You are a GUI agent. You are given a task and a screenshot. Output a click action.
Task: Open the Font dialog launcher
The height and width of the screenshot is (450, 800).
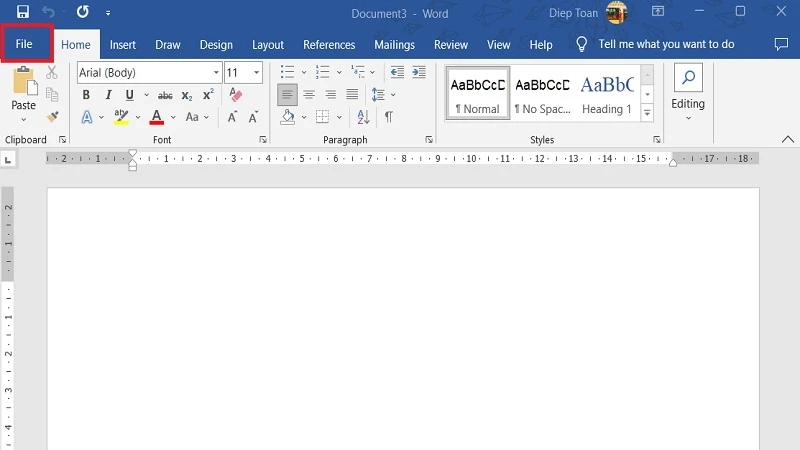click(263, 139)
